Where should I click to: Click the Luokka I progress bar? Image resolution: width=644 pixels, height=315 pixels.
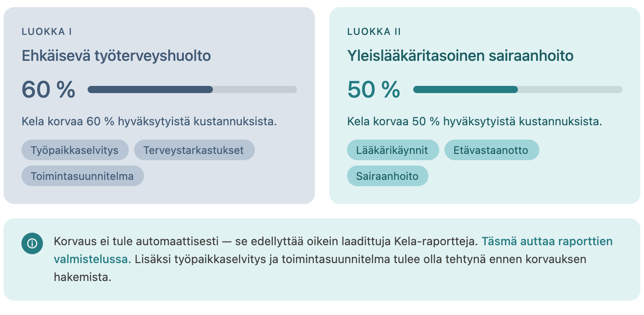click(192, 89)
